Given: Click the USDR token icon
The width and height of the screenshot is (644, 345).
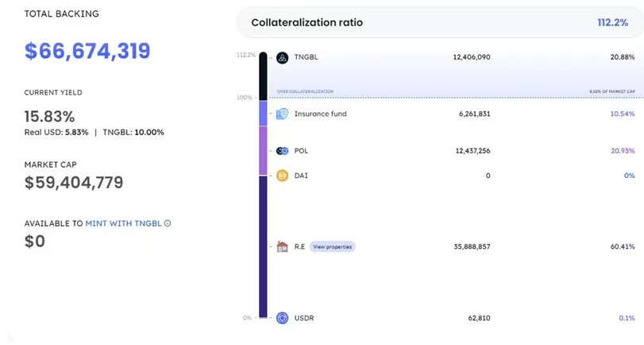Looking at the screenshot, I should click(x=282, y=318).
